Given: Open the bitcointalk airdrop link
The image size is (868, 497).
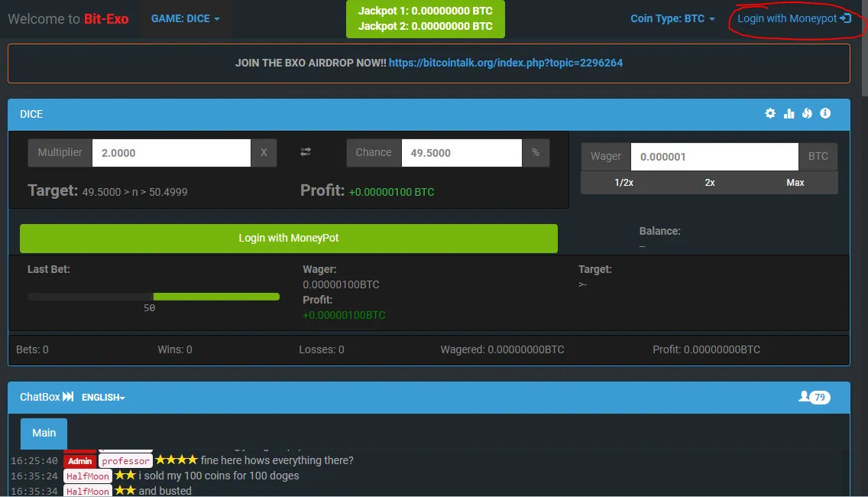Looking at the screenshot, I should click(505, 63).
